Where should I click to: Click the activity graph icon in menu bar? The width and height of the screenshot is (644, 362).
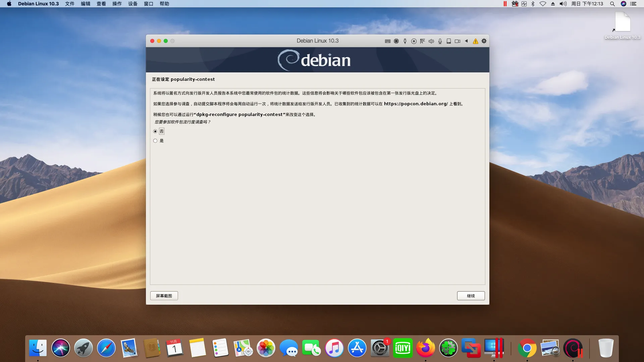tap(524, 4)
